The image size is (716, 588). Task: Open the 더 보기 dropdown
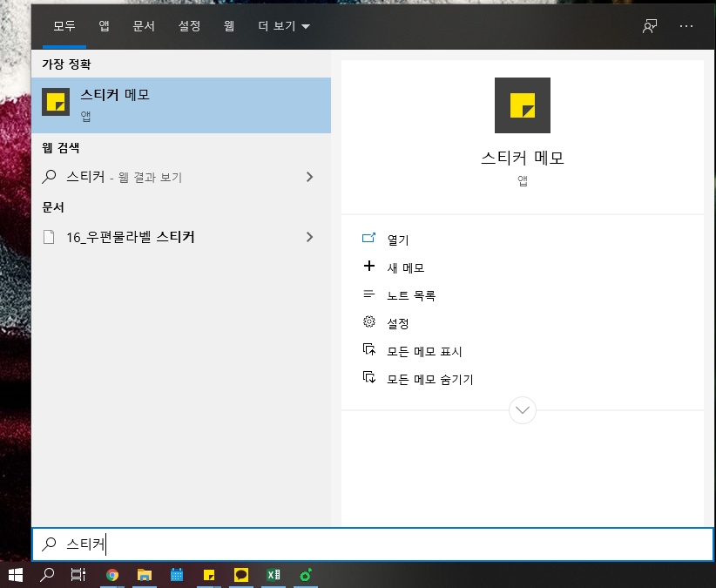click(284, 26)
